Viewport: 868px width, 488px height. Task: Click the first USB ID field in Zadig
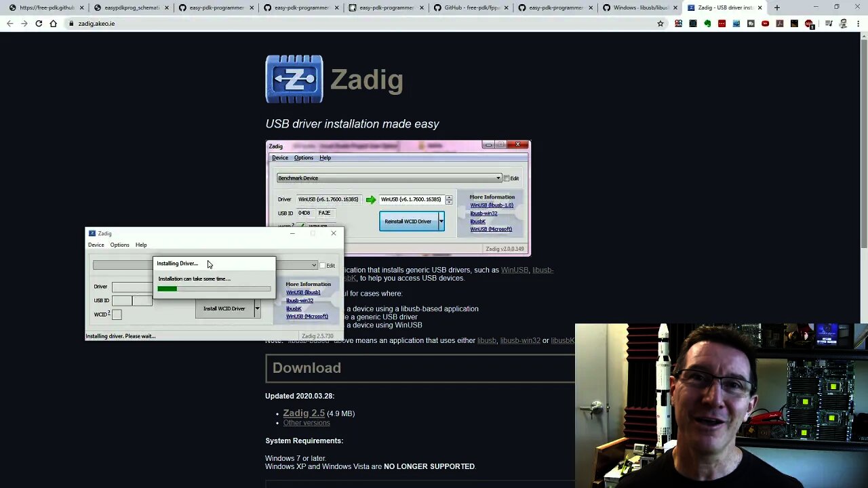point(122,300)
